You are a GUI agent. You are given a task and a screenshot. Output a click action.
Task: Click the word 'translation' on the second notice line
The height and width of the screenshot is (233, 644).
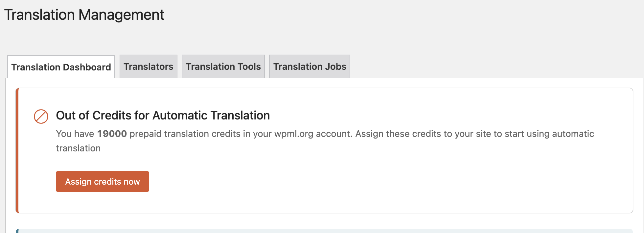coord(78,148)
